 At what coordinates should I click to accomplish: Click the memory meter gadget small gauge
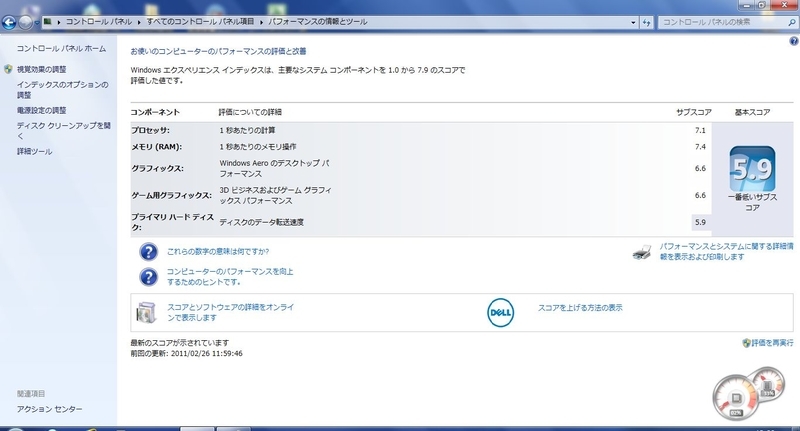767,386
